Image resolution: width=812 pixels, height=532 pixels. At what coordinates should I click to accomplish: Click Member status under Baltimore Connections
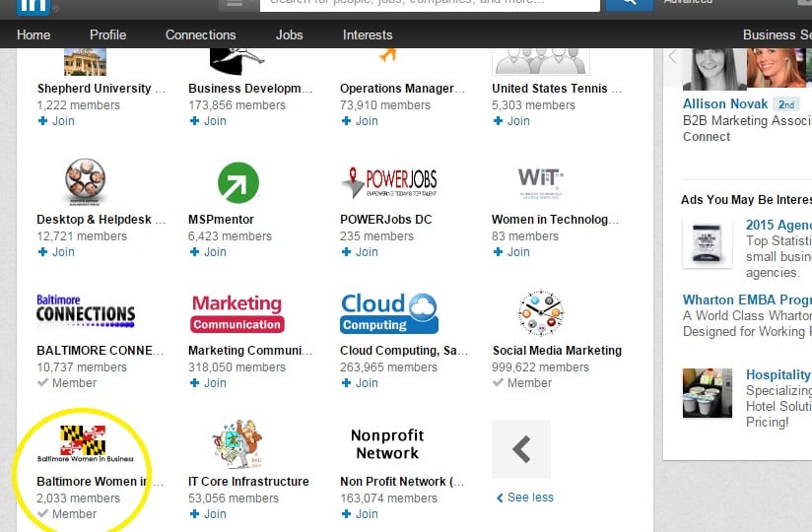click(x=67, y=383)
